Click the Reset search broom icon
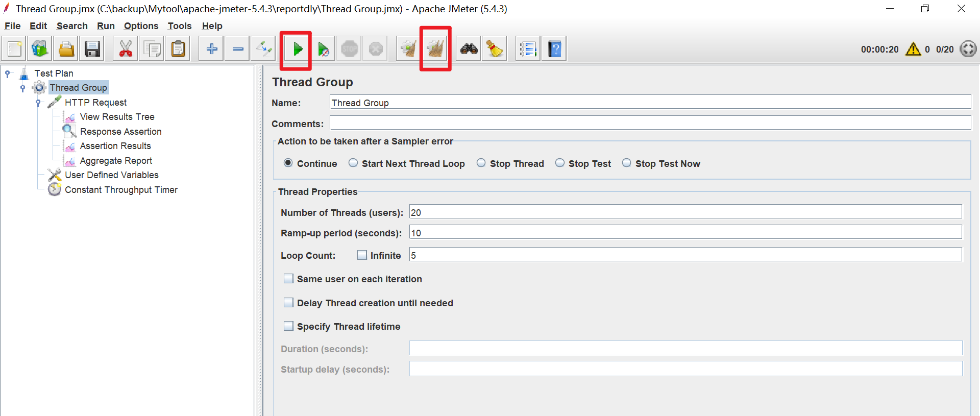 [495, 49]
